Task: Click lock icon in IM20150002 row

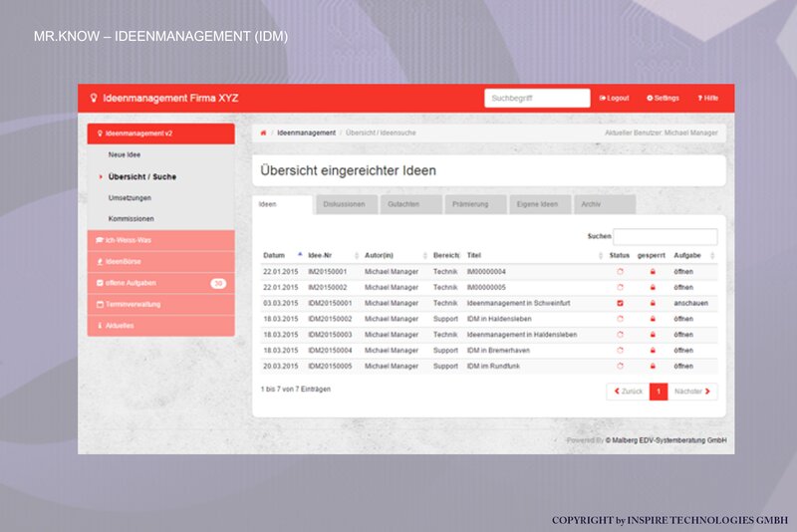Action: coord(653,288)
